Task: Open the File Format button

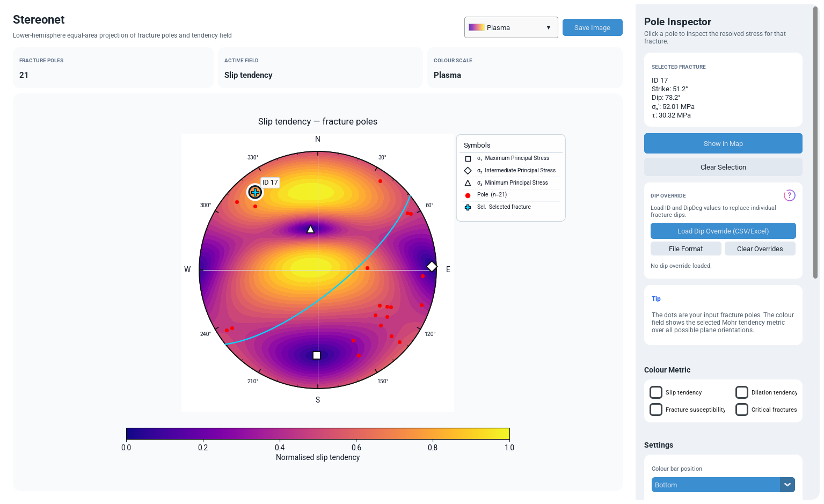Action: pyautogui.click(x=686, y=249)
